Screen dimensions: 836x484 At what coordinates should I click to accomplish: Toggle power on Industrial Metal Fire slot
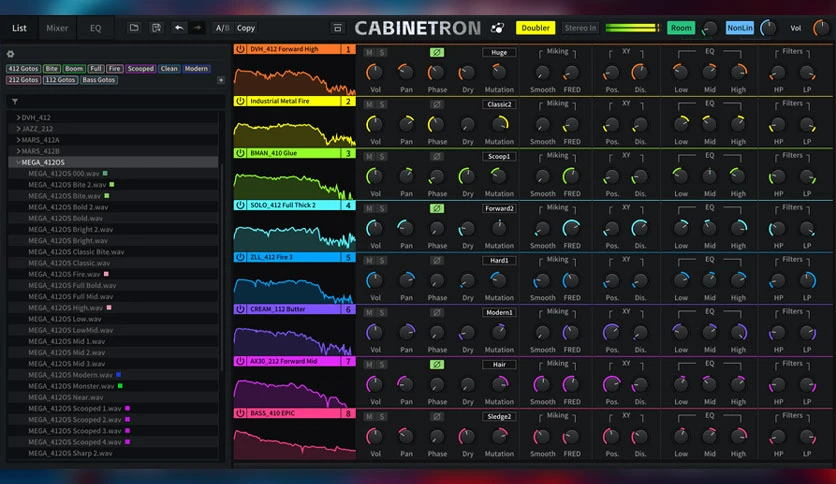(x=240, y=101)
